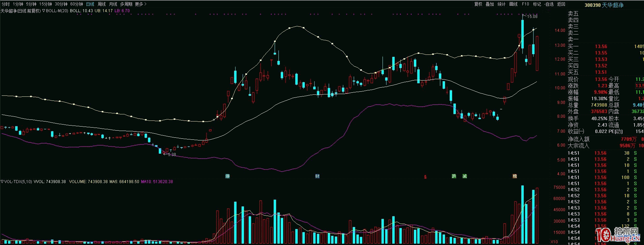Click the UB: 14.17 indicator value

(x=103, y=11)
